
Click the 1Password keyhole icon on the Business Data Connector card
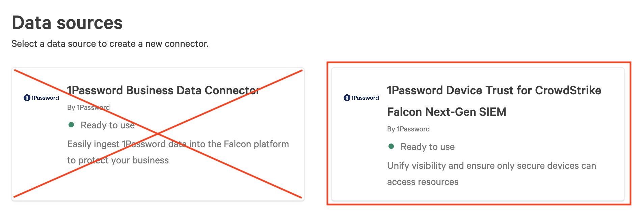click(27, 98)
